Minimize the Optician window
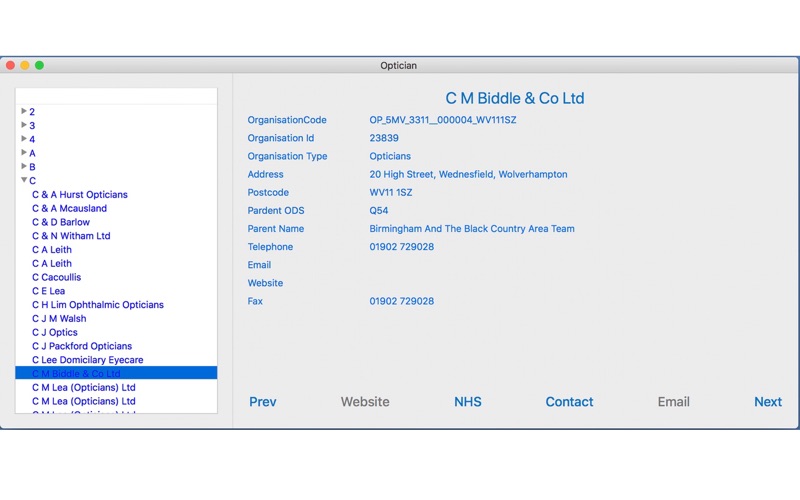This screenshot has width=800, height=500. coord(24,65)
